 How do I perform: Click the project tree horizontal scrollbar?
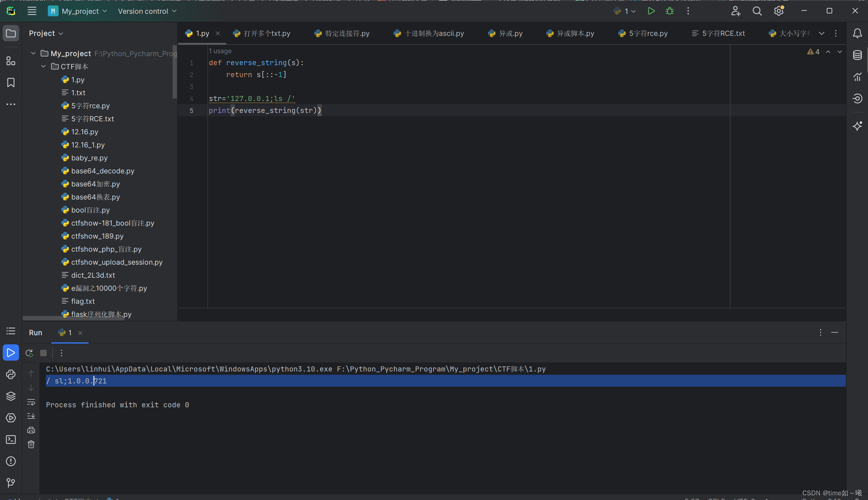tap(73, 318)
